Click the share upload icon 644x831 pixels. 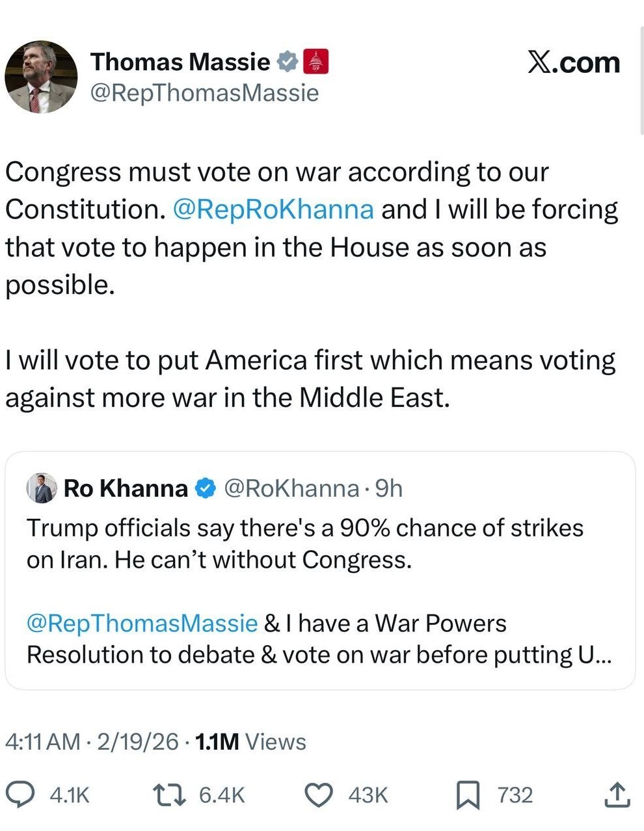[617, 795]
